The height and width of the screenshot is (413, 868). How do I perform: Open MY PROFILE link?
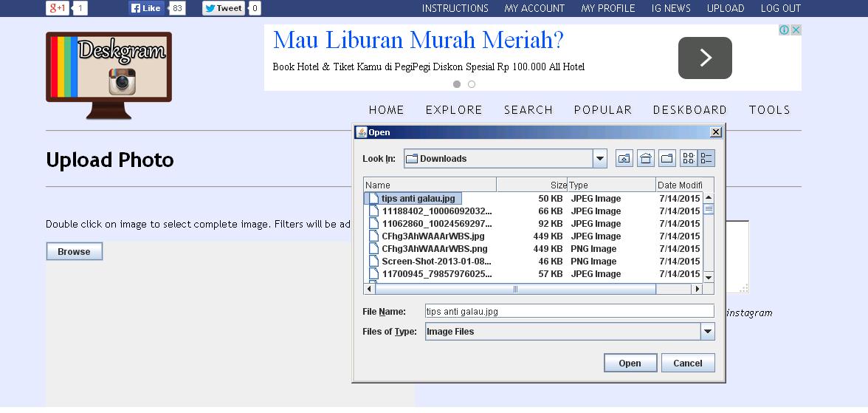pos(608,8)
